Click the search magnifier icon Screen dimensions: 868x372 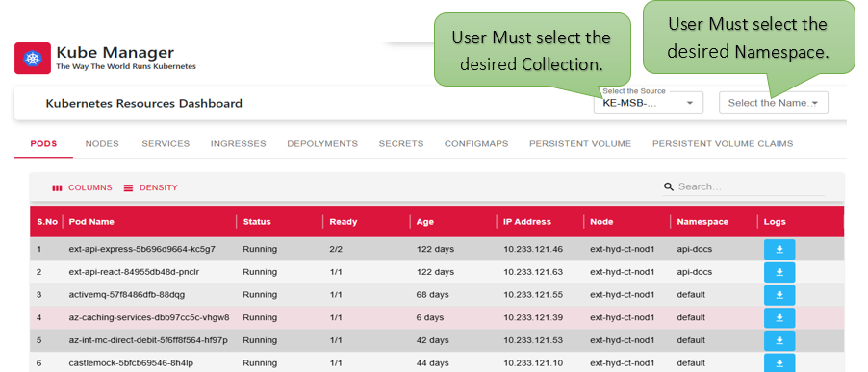click(669, 186)
